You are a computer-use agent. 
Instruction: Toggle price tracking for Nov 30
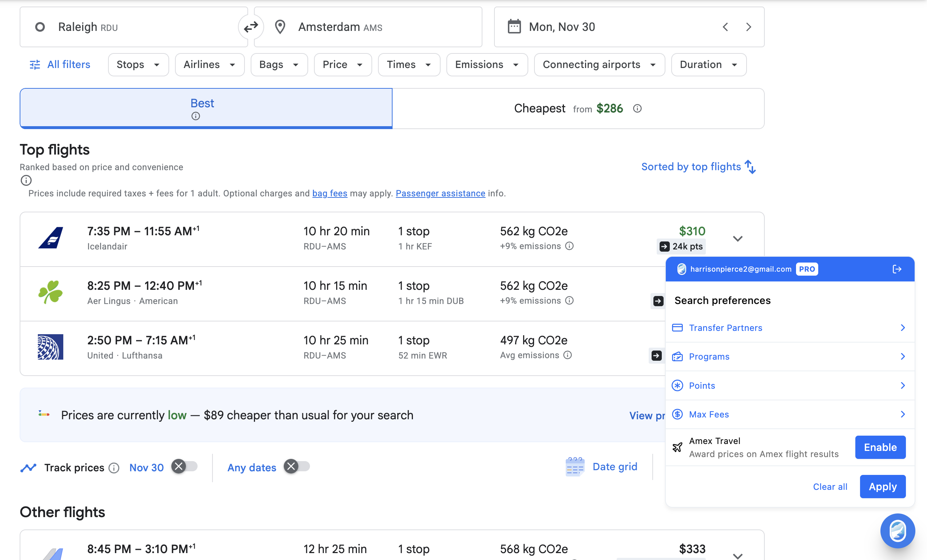[x=184, y=466]
